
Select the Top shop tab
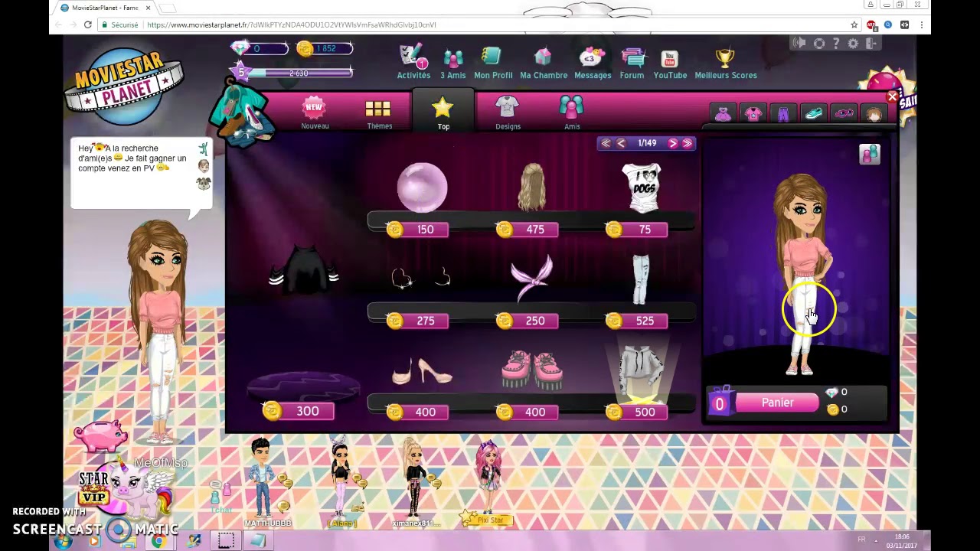[443, 112]
